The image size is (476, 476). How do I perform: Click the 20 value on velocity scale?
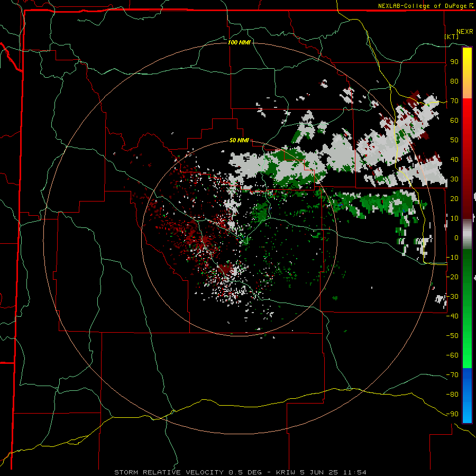454,198
